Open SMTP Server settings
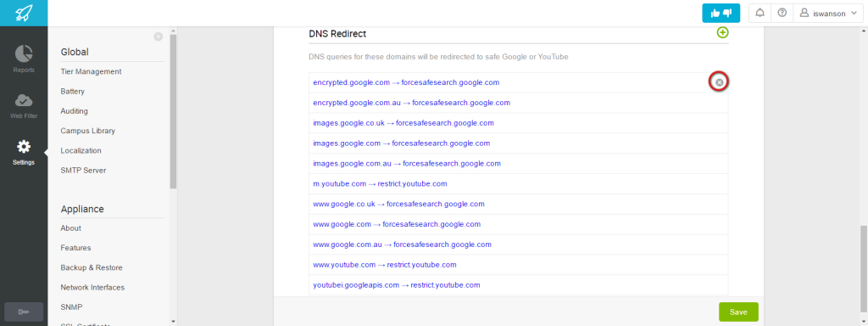The image size is (868, 326). [x=83, y=170]
